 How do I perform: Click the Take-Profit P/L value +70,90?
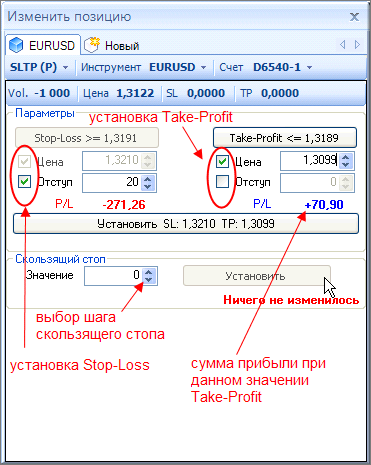[324, 205]
